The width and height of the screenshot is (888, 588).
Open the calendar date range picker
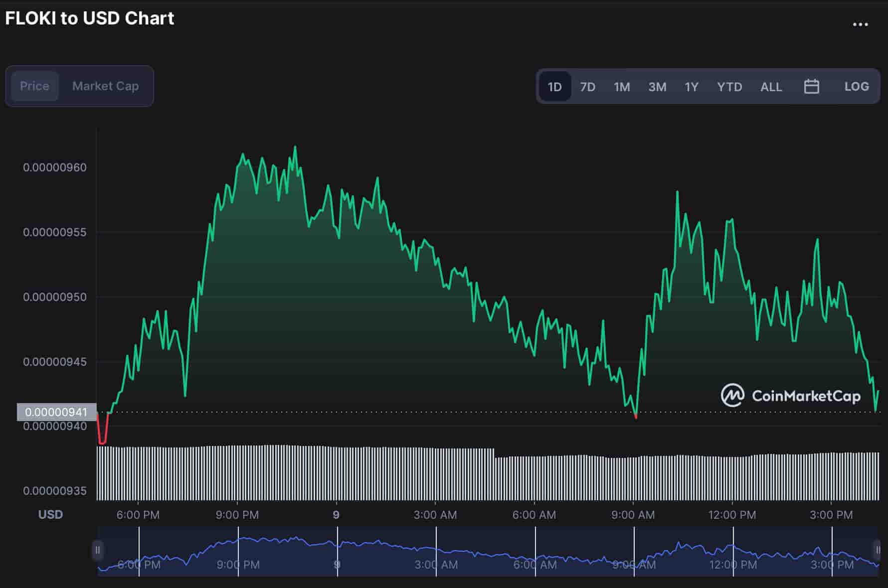tap(811, 87)
